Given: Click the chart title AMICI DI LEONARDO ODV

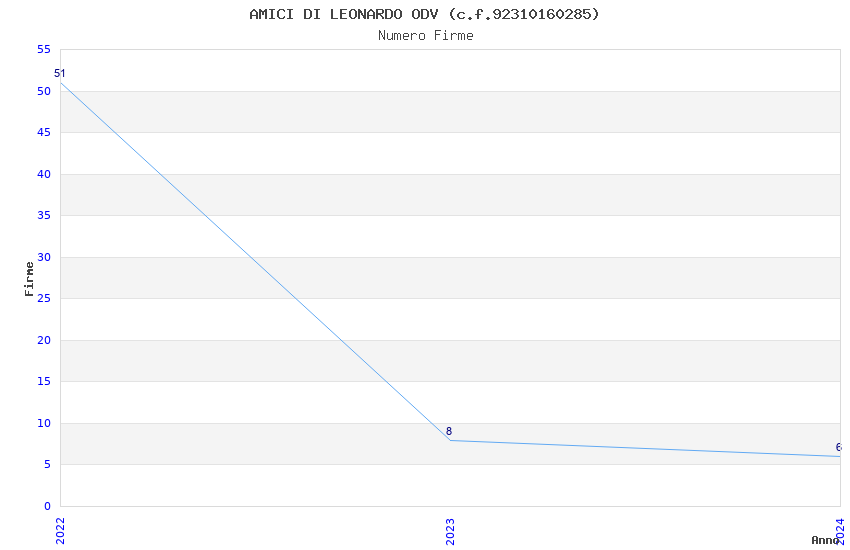Looking at the screenshot, I should coord(424,14).
